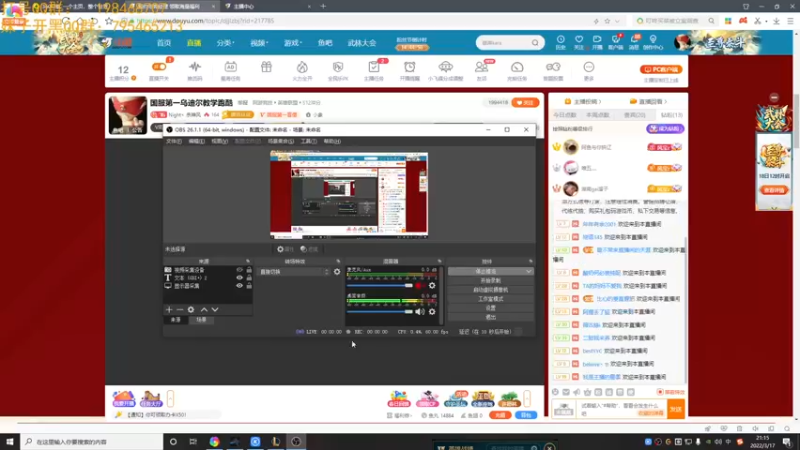Click the gift box icon in streamer toolbar

(x=266, y=67)
